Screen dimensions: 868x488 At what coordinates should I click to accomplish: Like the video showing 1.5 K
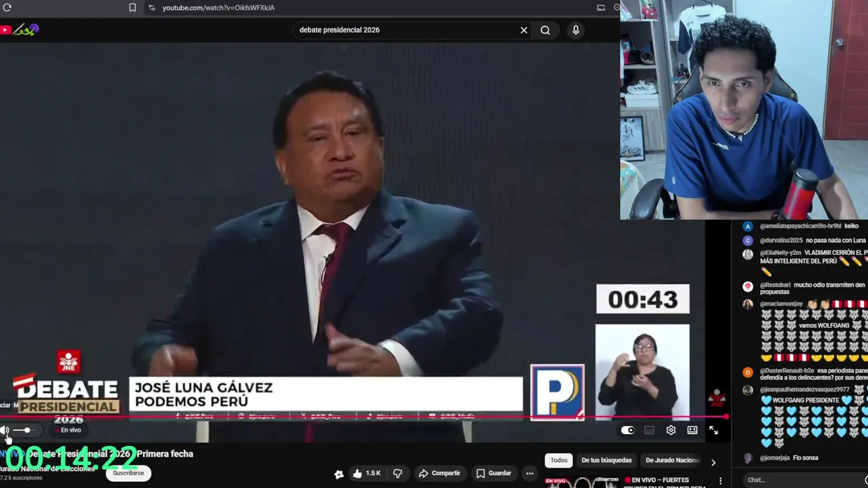coord(367,473)
